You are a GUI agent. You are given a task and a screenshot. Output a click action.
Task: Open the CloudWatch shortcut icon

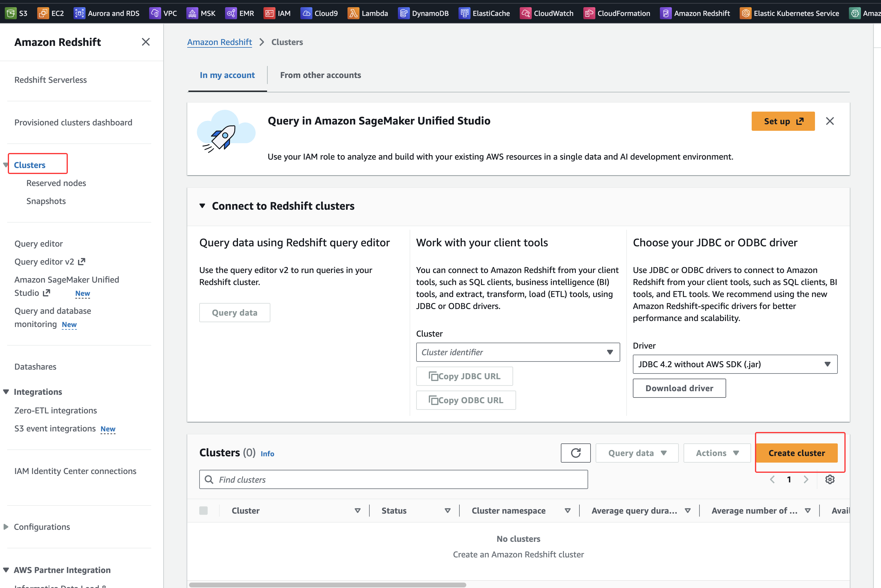tap(525, 13)
